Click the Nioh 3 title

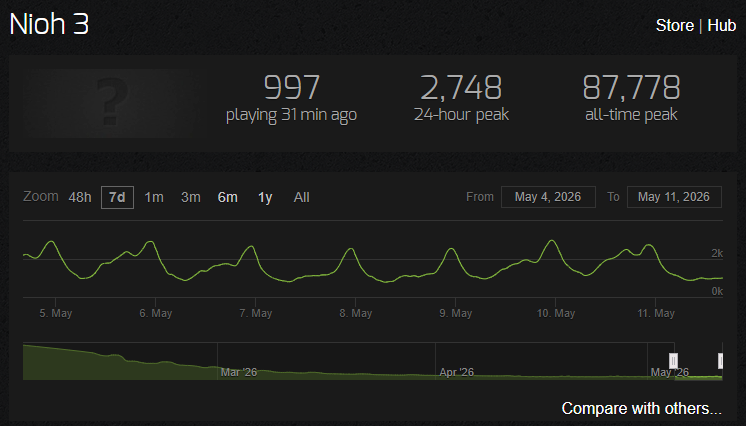point(49,24)
